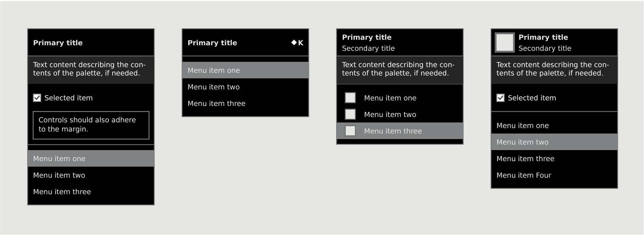Choose Menu item three above Menu item Four

pyautogui.click(x=525, y=159)
